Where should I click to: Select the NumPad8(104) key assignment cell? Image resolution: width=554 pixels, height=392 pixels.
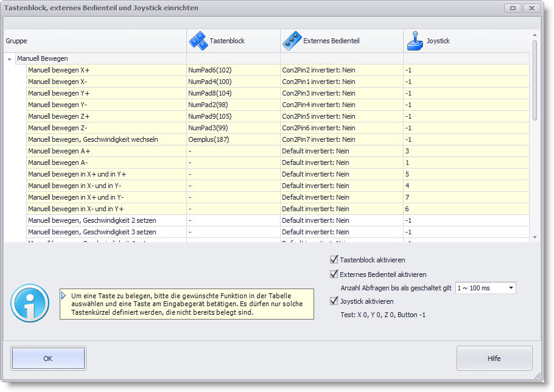click(x=233, y=93)
